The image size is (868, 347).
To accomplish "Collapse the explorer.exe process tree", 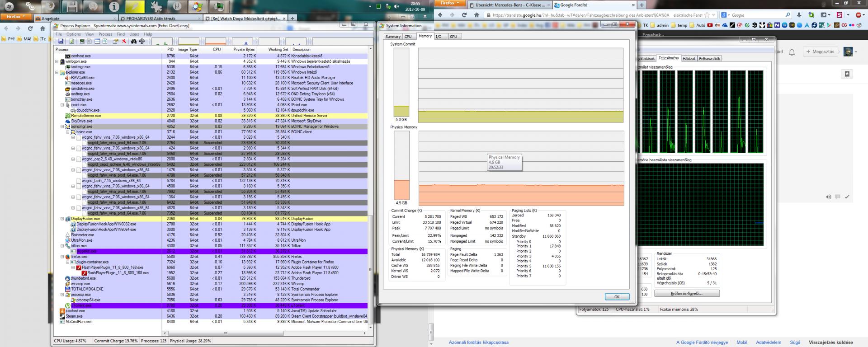I will [57, 72].
